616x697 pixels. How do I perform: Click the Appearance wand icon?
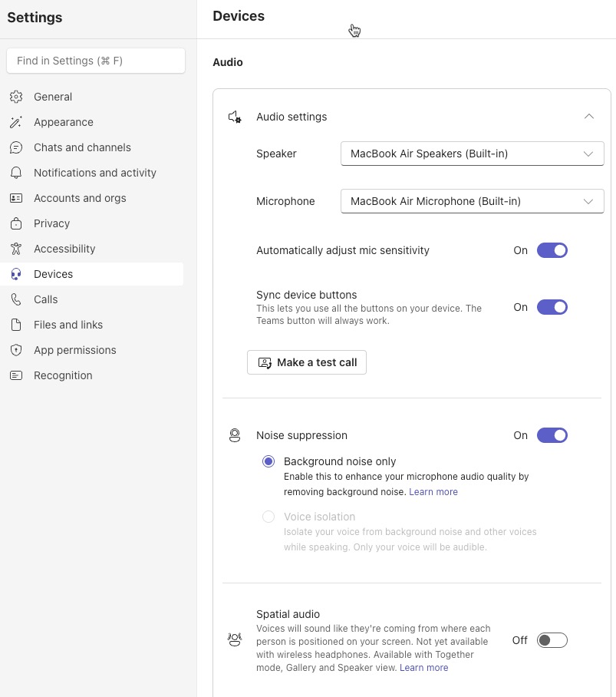(x=16, y=122)
